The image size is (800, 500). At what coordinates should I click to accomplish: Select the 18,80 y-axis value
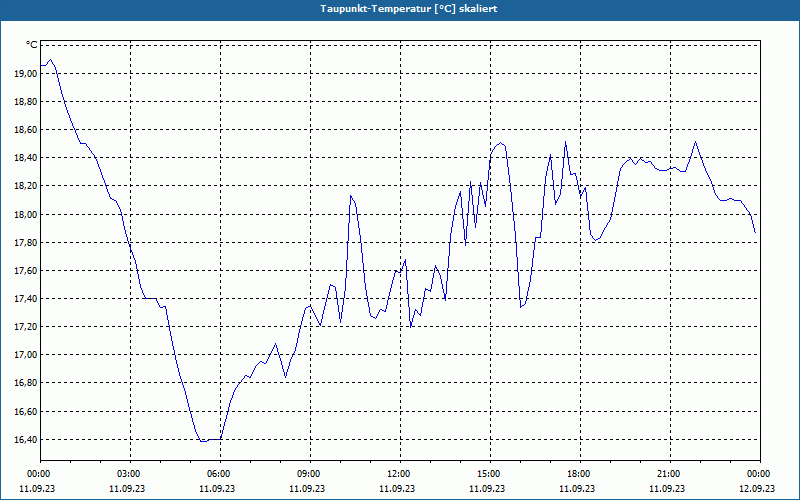click(27, 102)
